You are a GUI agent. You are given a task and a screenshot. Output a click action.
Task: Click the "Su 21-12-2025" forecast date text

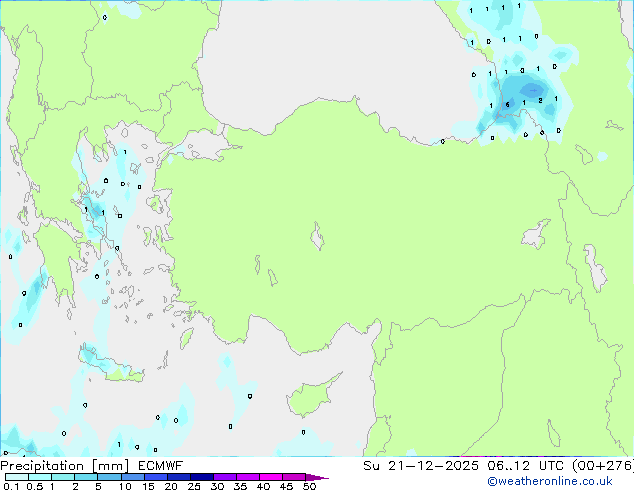(421, 466)
